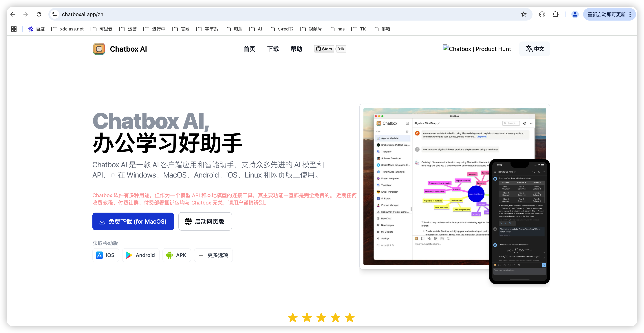Open the browser extensions puzzle icon

point(555,15)
